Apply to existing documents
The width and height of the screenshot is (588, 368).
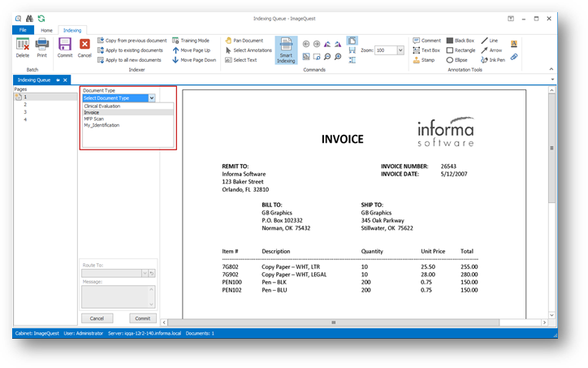tap(130, 50)
